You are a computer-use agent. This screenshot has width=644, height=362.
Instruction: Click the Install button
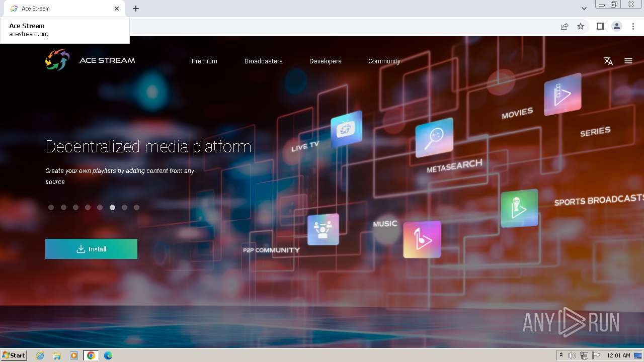tap(91, 249)
